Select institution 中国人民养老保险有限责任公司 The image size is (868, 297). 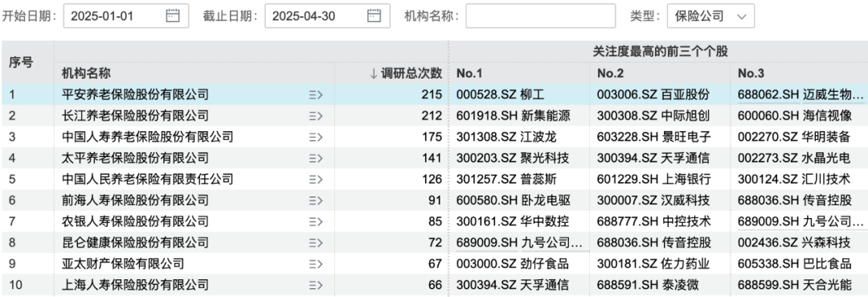tap(147, 179)
